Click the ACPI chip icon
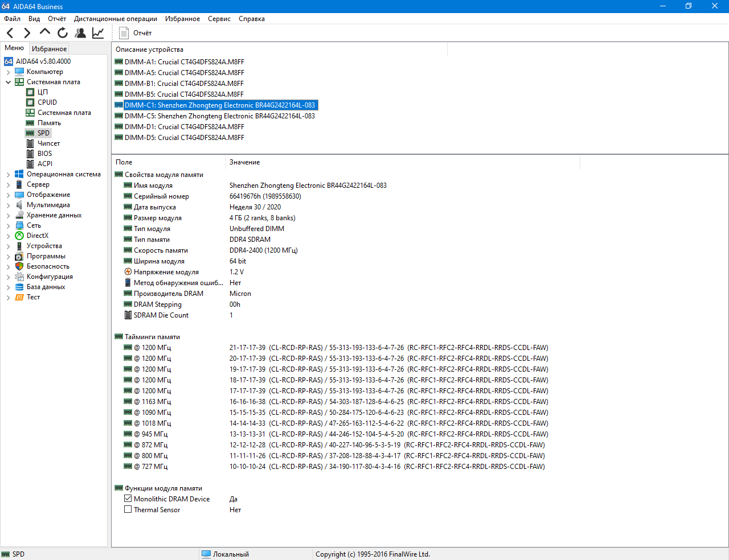 (30, 164)
